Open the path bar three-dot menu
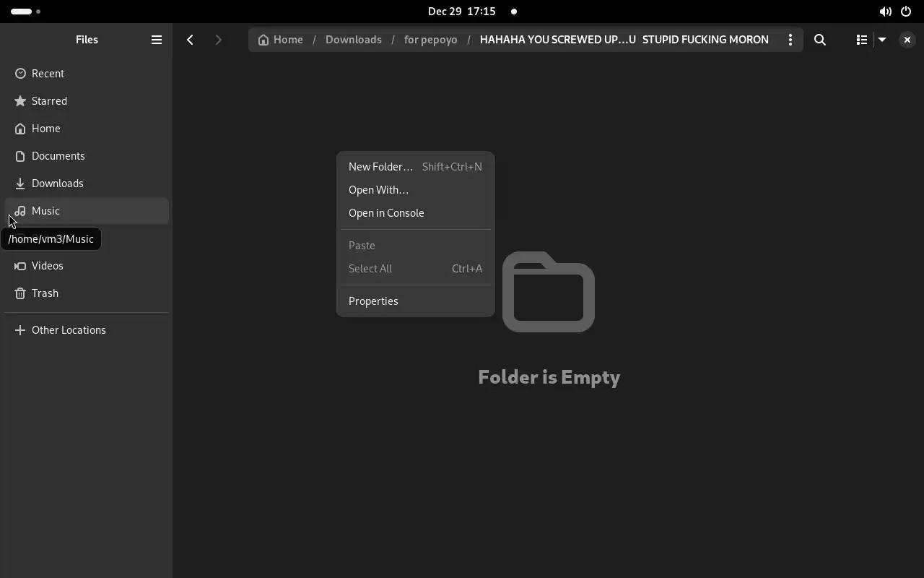The width and height of the screenshot is (924, 578). [790, 40]
